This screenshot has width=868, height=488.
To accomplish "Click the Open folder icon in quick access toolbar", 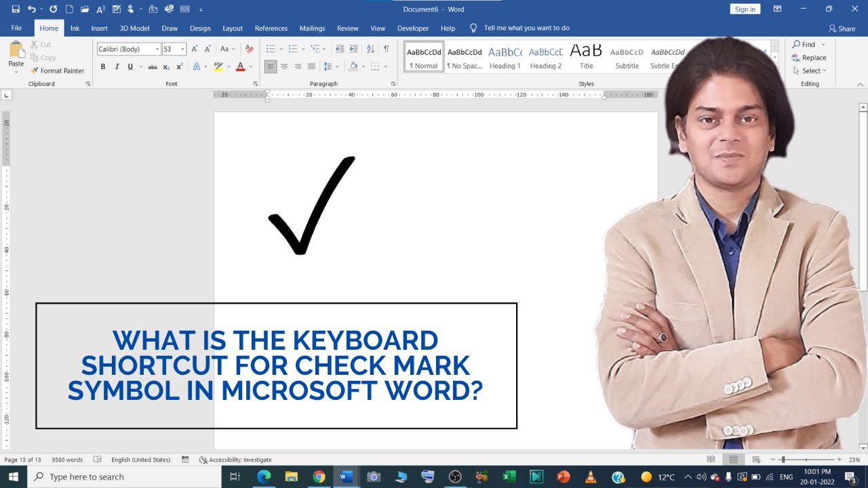I will 85,9.
